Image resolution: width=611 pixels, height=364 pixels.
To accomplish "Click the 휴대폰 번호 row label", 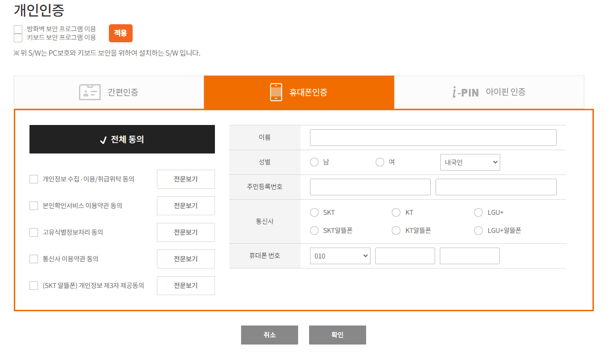I will click(x=265, y=256).
